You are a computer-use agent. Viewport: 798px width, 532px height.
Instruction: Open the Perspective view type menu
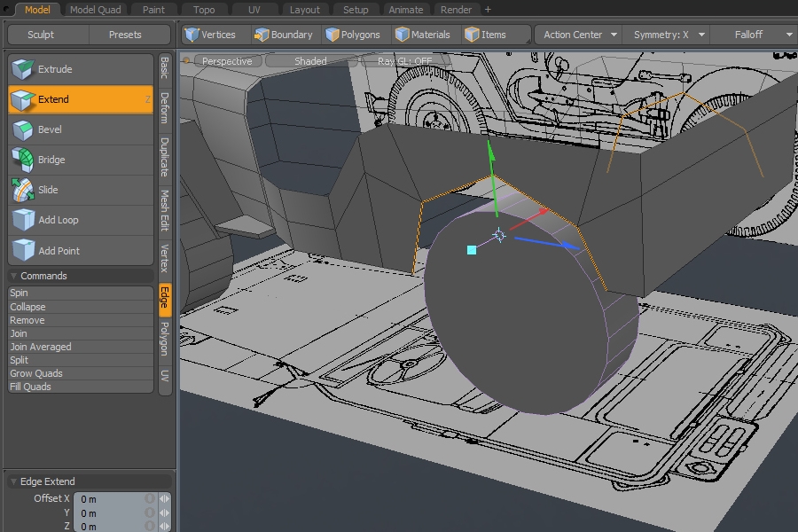click(x=227, y=61)
